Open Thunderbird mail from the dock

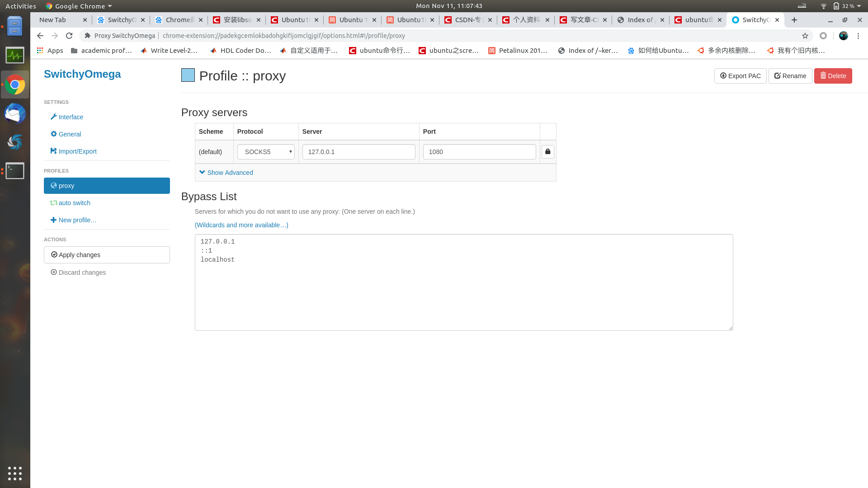click(x=15, y=113)
